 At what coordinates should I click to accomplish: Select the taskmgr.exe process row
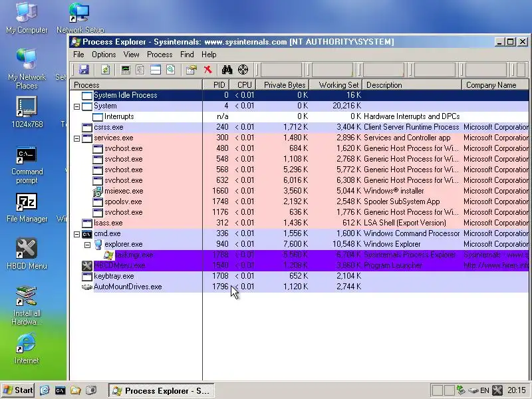(x=299, y=255)
